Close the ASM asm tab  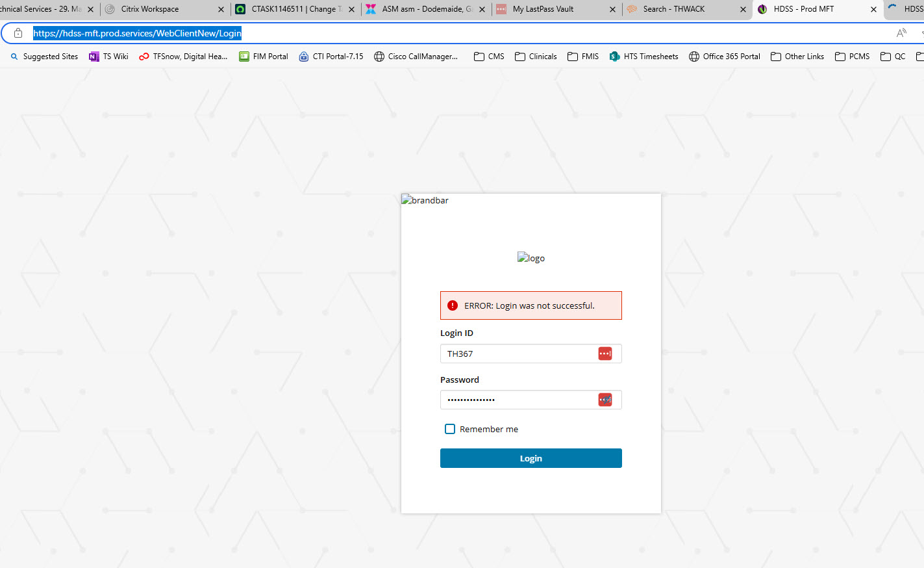482,10
